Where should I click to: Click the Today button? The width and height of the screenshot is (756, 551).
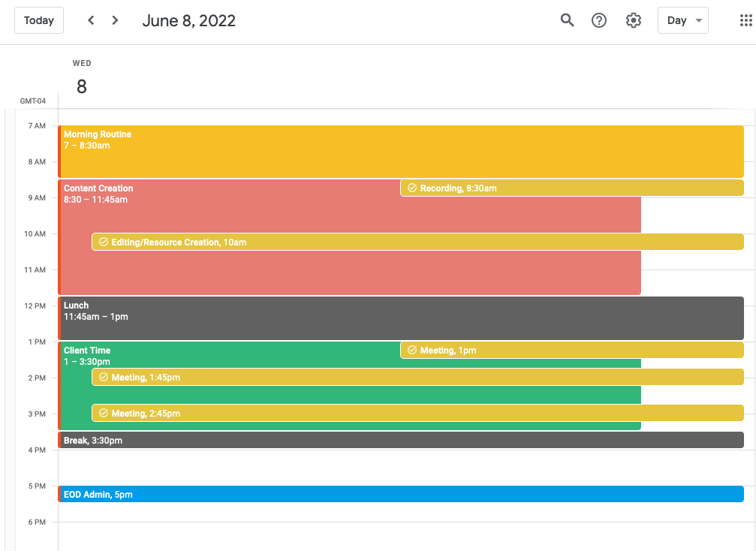point(39,20)
